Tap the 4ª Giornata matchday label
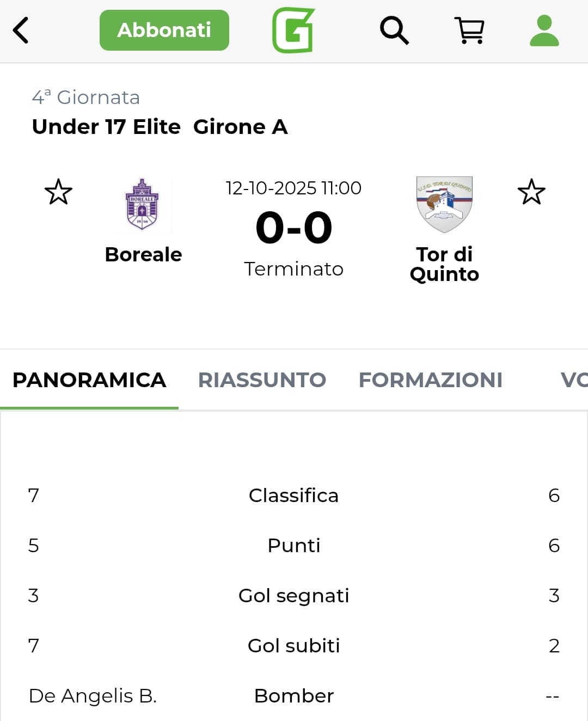 pos(86,97)
